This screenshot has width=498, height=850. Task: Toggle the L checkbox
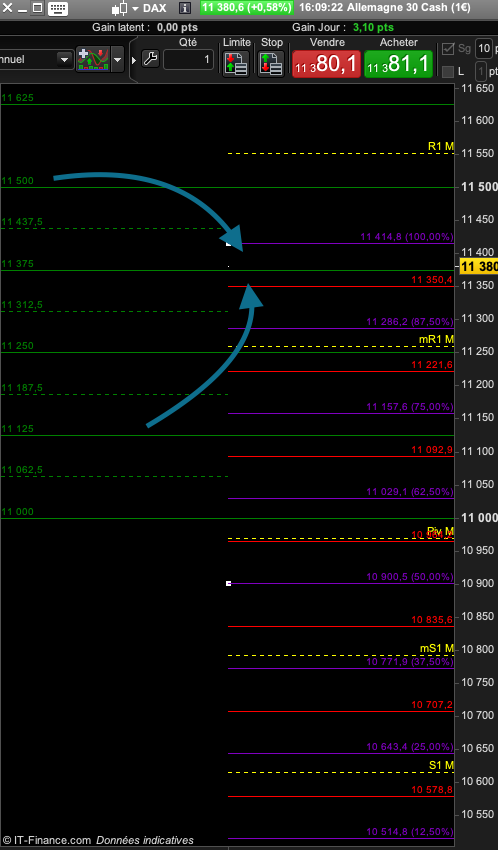448,72
